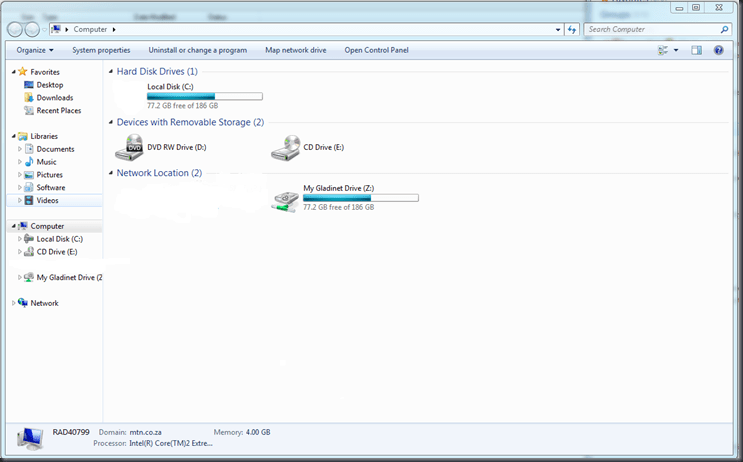Click the Back navigation arrow button

click(15, 29)
